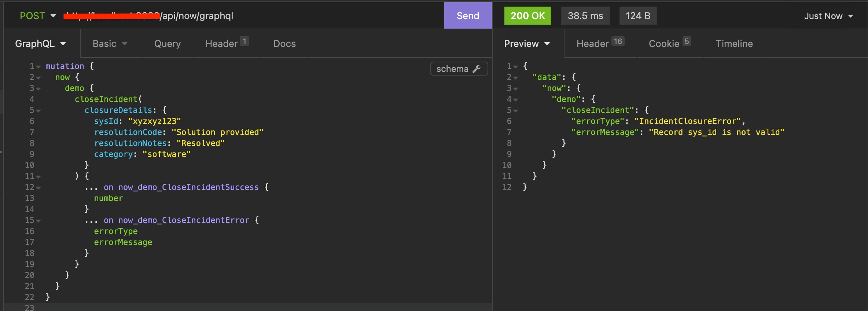Open the Timeline tab
868x311 pixels.
point(734,44)
